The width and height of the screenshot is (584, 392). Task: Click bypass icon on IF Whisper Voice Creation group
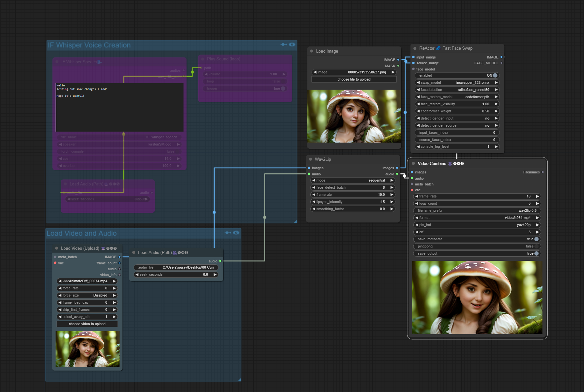284,44
